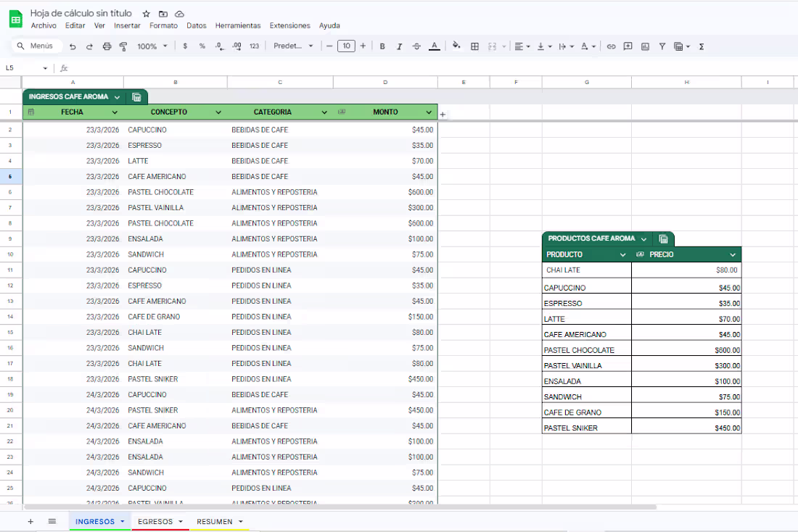The image size is (798, 532).
Task: Create a filter icon
Action: pos(662,46)
